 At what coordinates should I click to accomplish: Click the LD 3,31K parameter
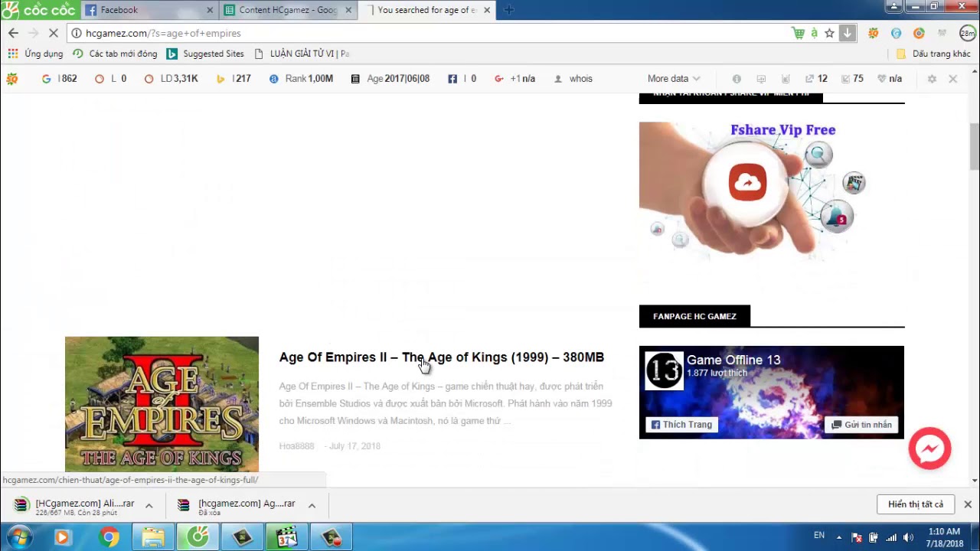pyautogui.click(x=171, y=79)
